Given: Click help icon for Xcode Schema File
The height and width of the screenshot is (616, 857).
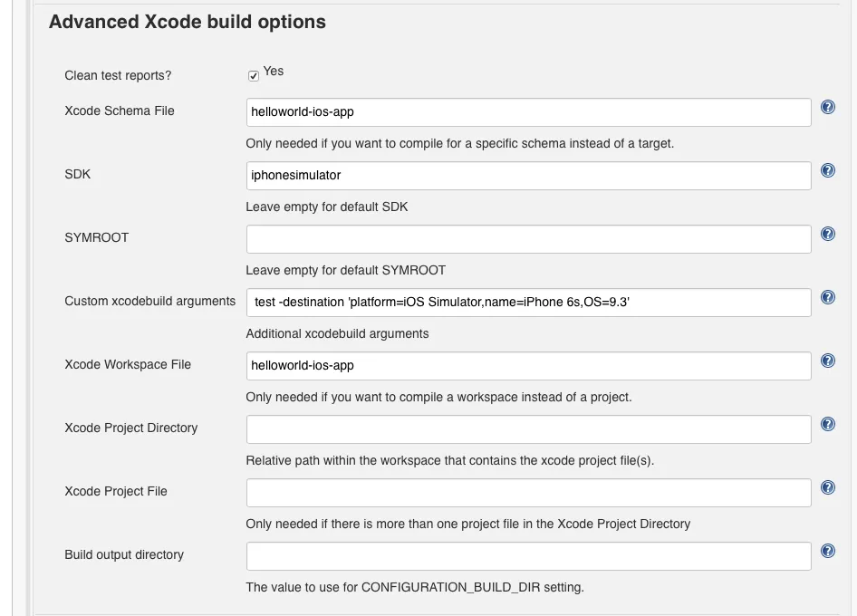Looking at the screenshot, I should click(827, 107).
